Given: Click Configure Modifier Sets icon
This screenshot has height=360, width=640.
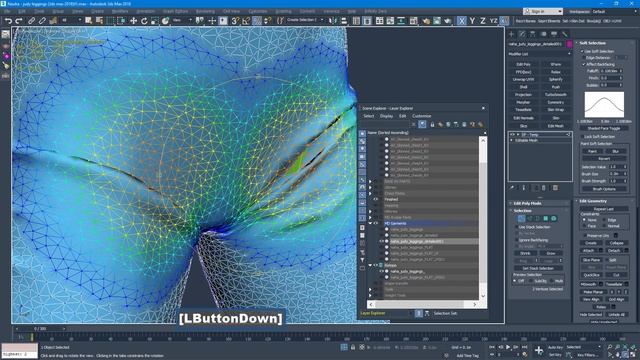Looking at the screenshot, I should pos(555,188).
